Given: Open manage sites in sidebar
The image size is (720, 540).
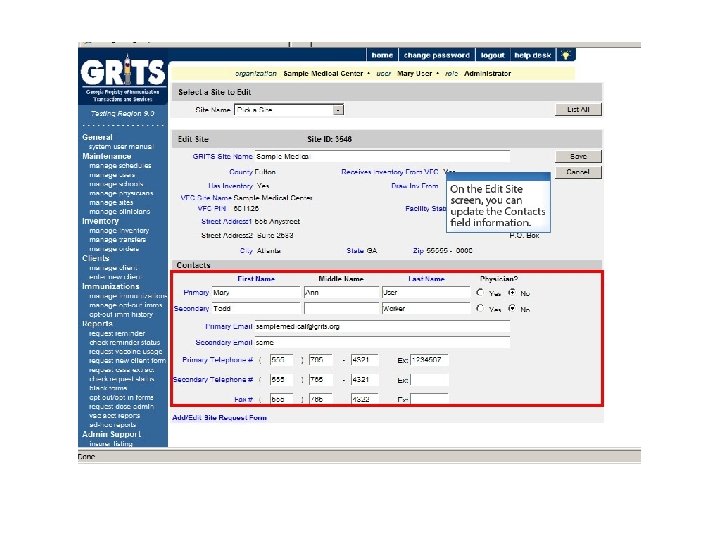Looking at the screenshot, I should click(111, 202).
